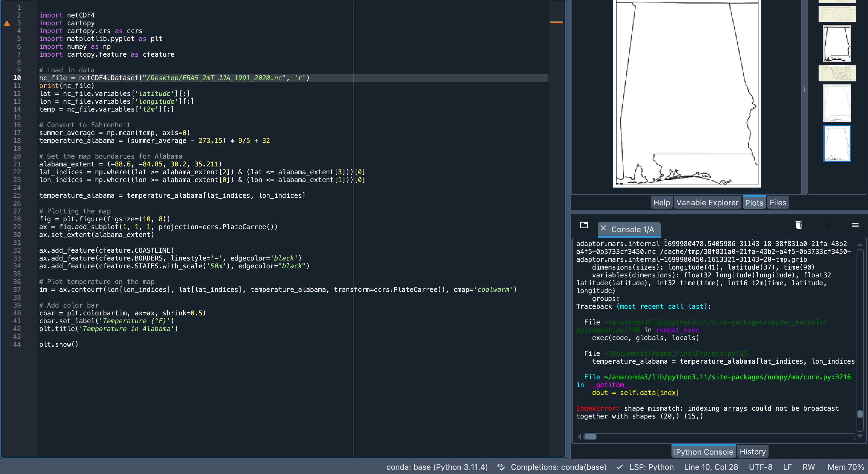Open the Variable Explorer tab
The width and height of the screenshot is (868, 474).
click(x=707, y=203)
